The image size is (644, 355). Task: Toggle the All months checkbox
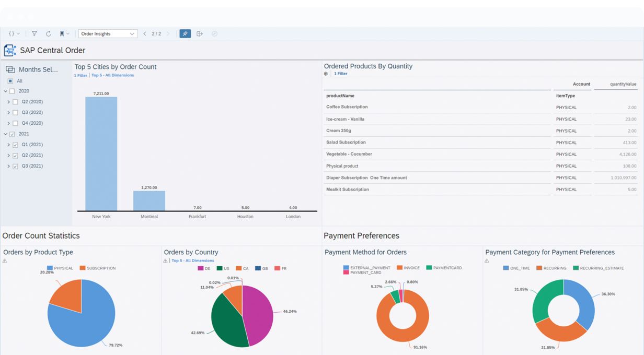coord(10,81)
